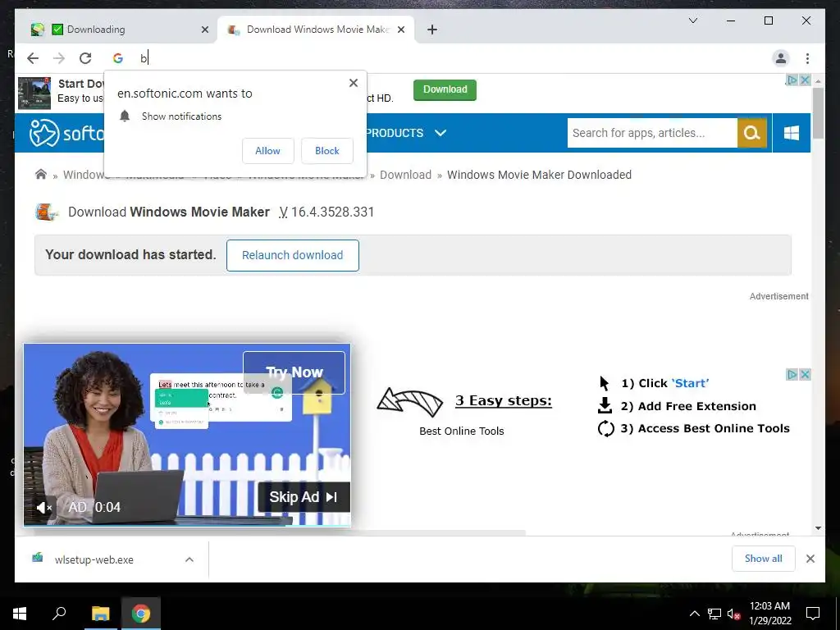Close the Downloading tab
The image size is (840, 630).
pos(204,30)
